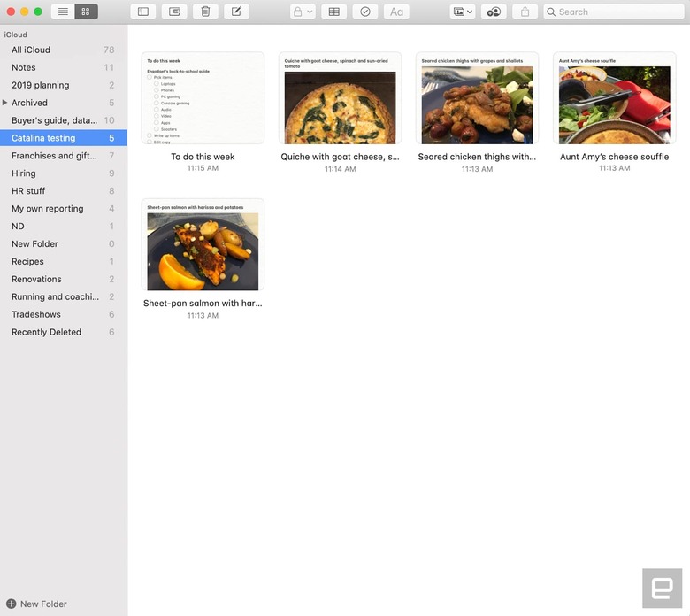690x616 pixels.
Task: Insert a table
Action: click(x=334, y=12)
